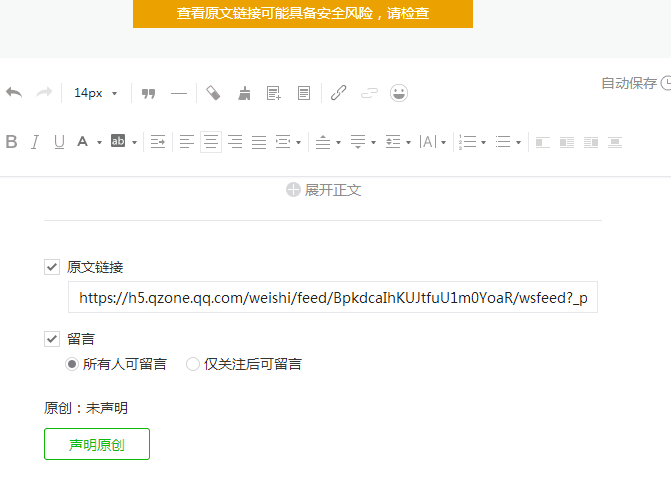Undo the last edit

tap(14, 92)
